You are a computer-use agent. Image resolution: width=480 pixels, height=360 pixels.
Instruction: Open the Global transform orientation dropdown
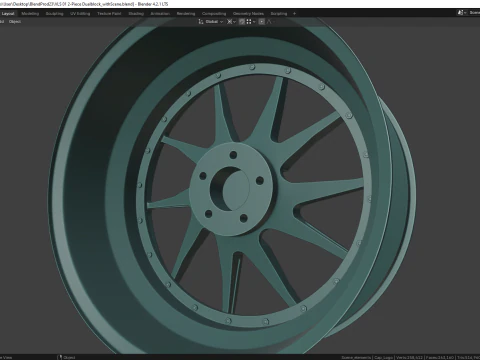click(x=214, y=22)
